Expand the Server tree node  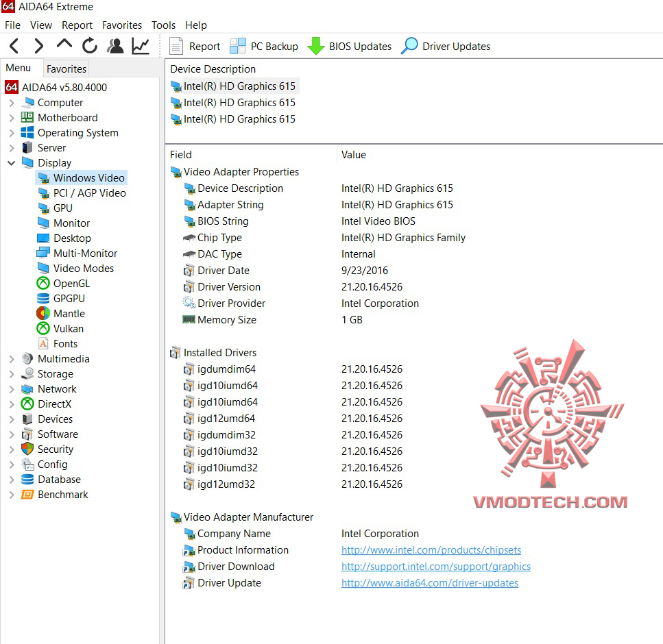coord(12,148)
